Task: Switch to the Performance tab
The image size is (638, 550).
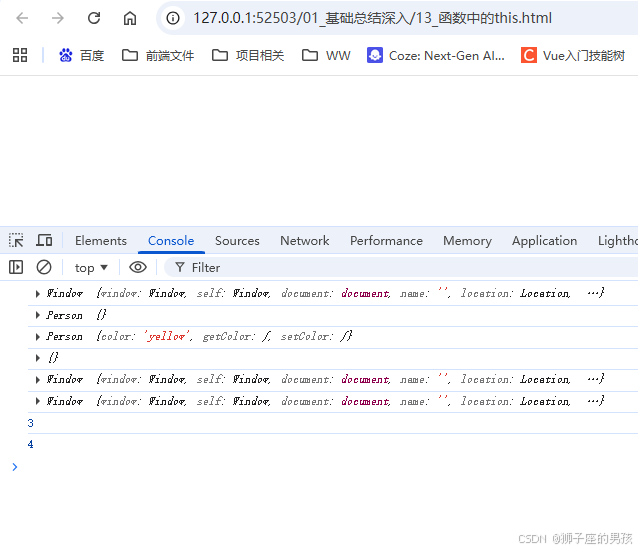Action: point(386,241)
